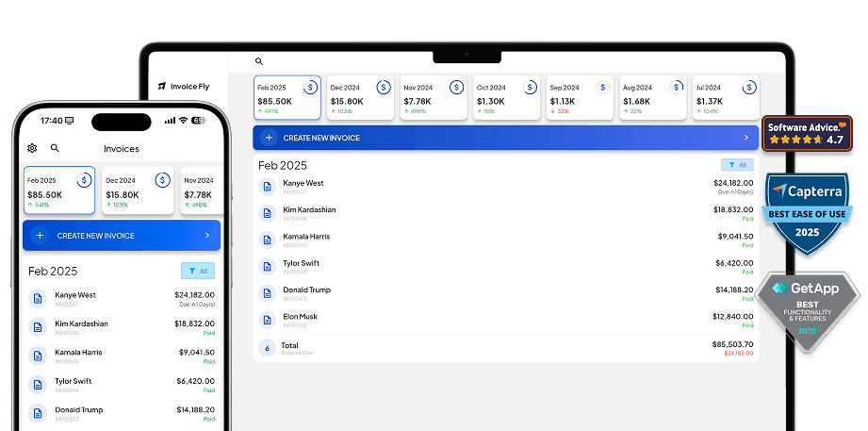Screen dimensions: 868x431
Task: Expand the phone Create New Invoice arrow
Action: pyautogui.click(x=206, y=236)
